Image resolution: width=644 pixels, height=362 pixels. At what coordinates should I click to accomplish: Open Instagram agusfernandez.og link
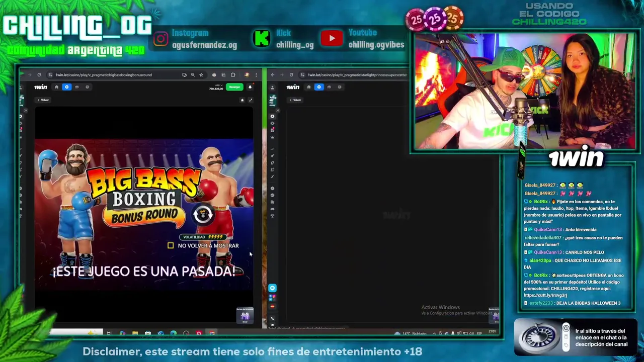pos(195,39)
